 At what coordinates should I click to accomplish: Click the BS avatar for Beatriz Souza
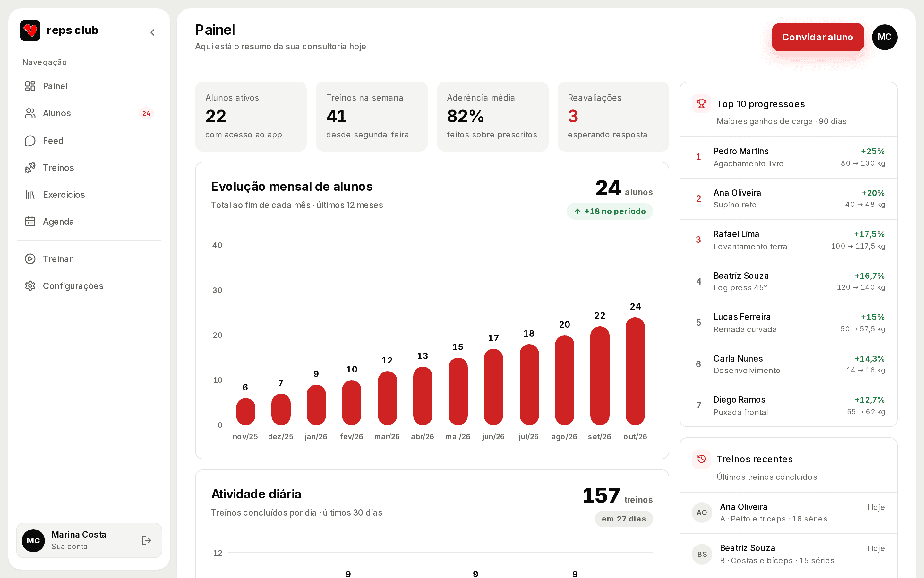pos(702,554)
